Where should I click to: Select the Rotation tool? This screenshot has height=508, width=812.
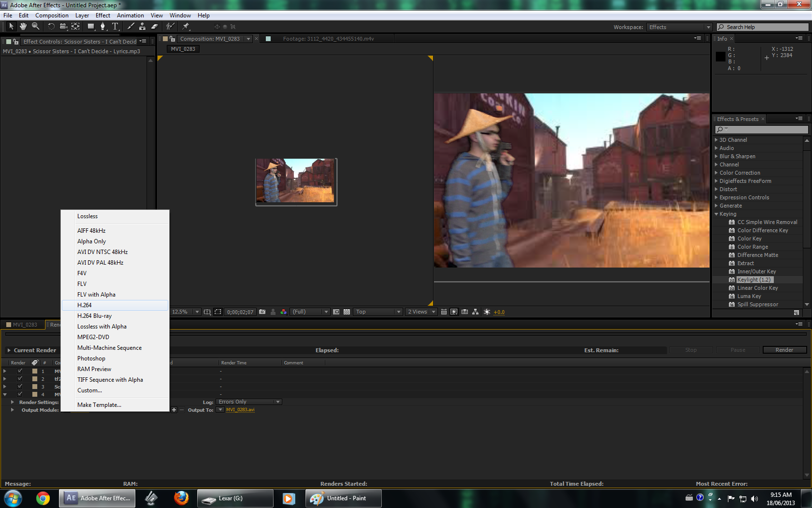click(51, 27)
